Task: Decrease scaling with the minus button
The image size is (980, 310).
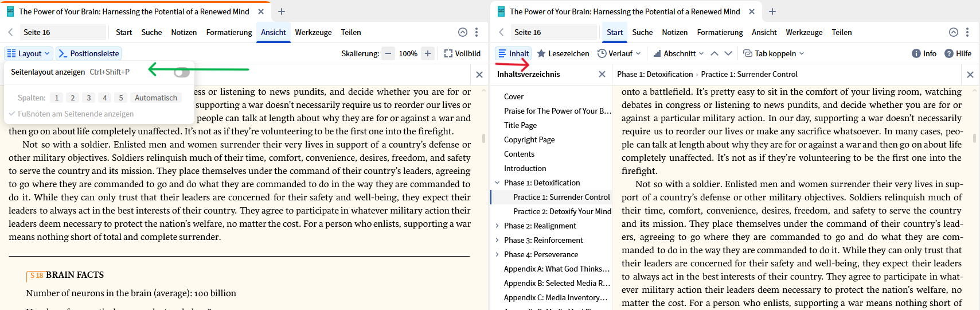Action: [388, 53]
